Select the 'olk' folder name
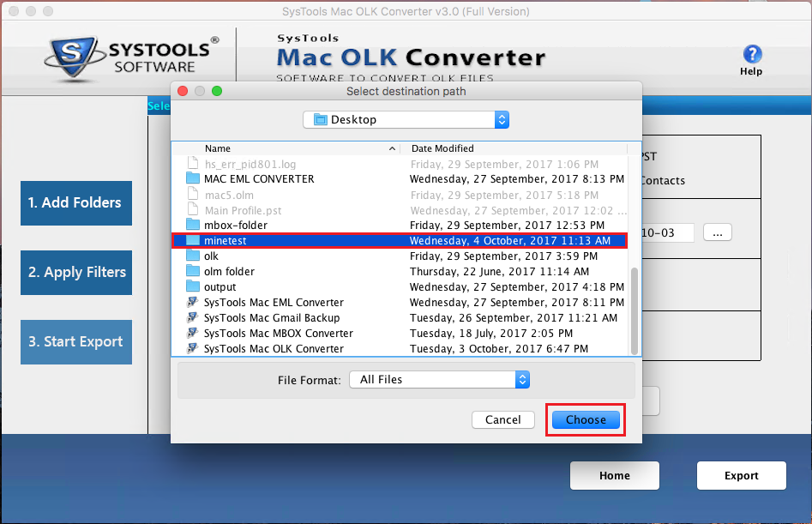Image resolution: width=812 pixels, height=524 pixels. pyautogui.click(x=211, y=256)
